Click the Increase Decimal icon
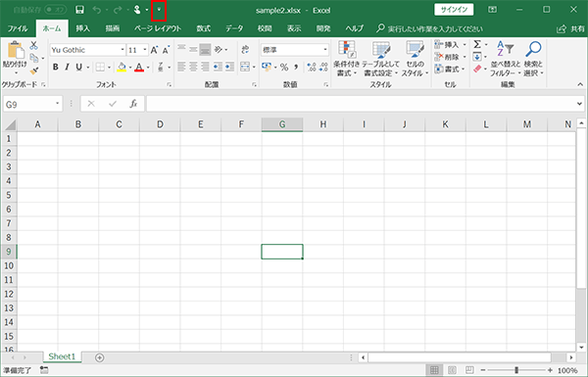588x377 pixels. coord(312,68)
